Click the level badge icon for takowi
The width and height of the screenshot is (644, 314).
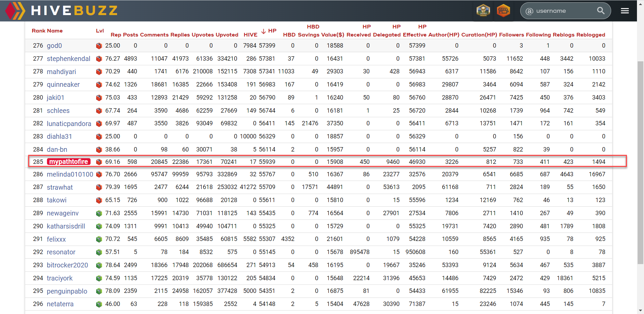(99, 200)
